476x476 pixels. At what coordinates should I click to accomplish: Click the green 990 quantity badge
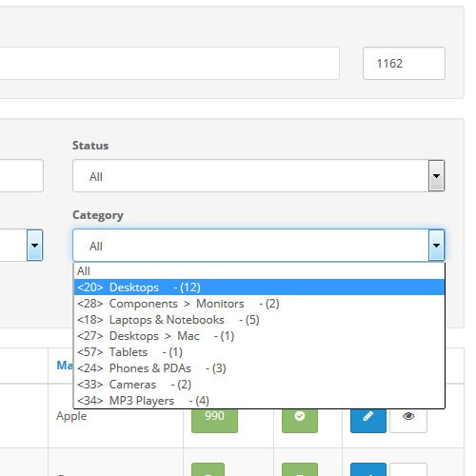(214, 420)
